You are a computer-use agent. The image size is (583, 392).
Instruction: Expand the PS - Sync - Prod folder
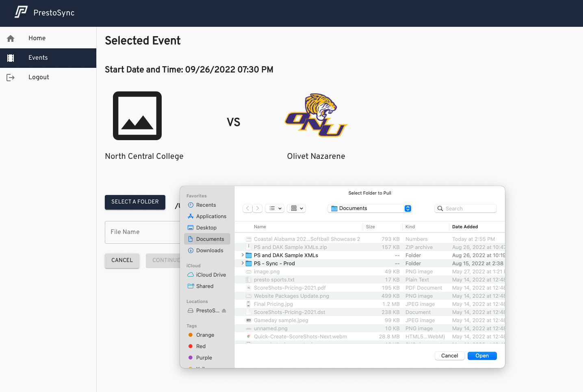pos(243,263)
